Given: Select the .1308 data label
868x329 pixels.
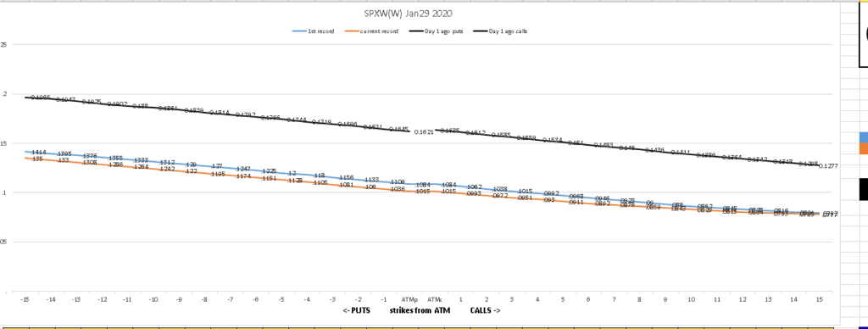Looking at the screenshot, I should [90, 162].
